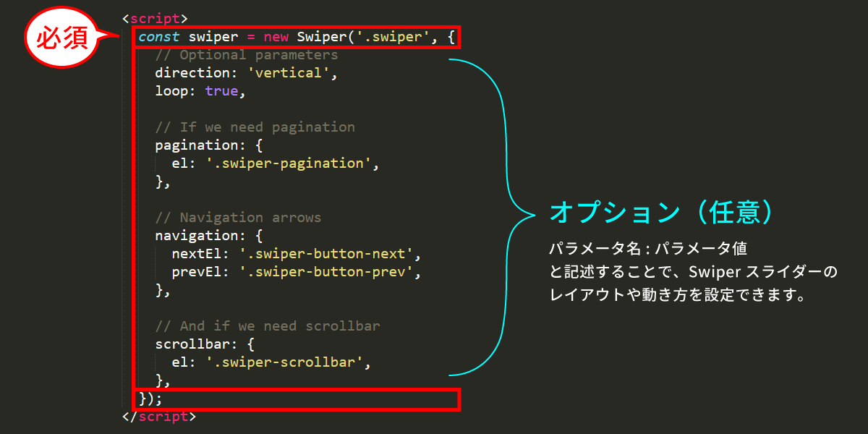This screenshot has width=868, height=434.
Task: Click the '.swiper' selector string in the Swiper constructor
Action: click(x=393, y=36)
